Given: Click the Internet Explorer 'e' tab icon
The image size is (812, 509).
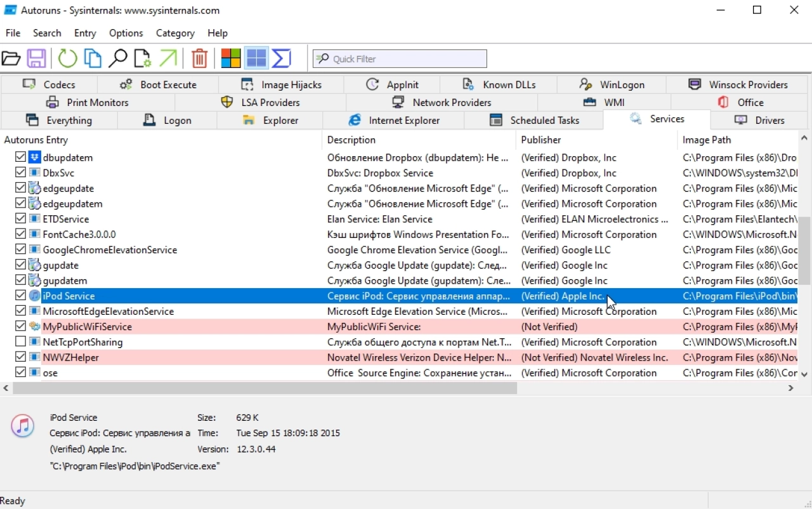Looking at the screenshot, I should click(x=355, y=120).
